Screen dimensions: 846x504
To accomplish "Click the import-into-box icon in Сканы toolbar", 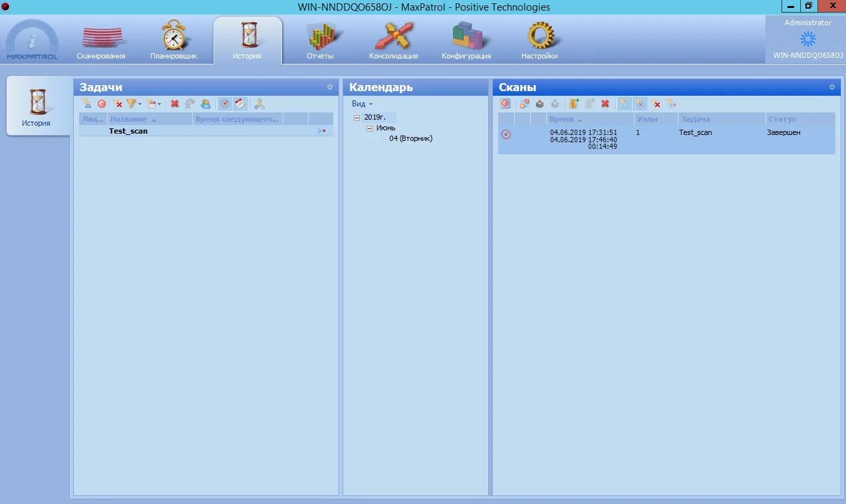I will tap(540, 104).
